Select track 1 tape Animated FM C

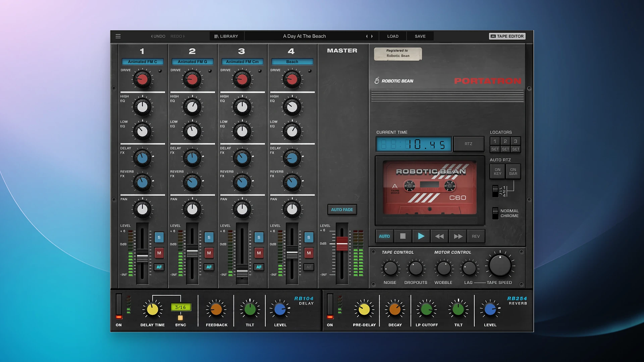coord(143,62)
